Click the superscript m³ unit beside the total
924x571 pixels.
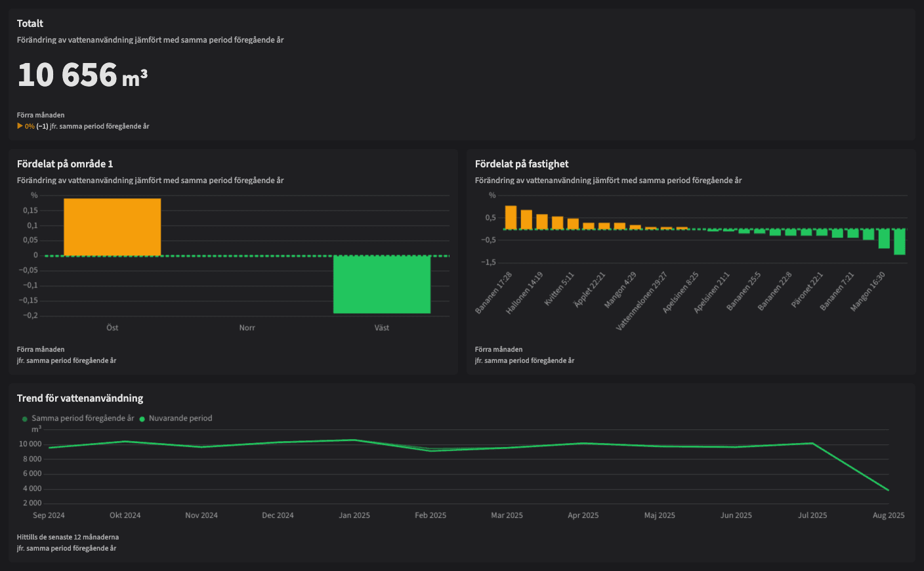tap(136, 77)
